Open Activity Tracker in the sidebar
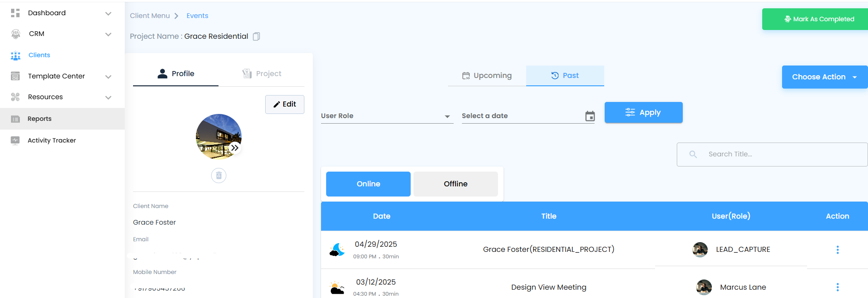Viewport: 868px width, 298px height. pos(62,141)
